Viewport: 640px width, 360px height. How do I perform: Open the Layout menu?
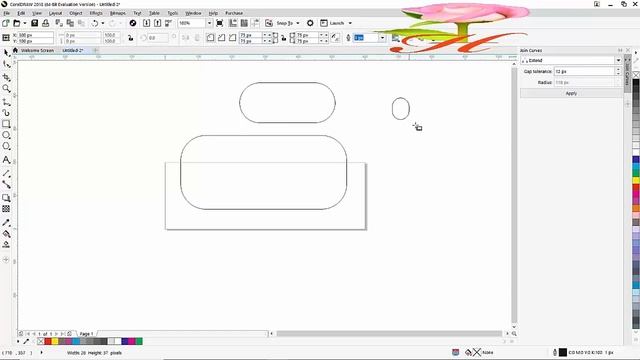coord(55,13)
